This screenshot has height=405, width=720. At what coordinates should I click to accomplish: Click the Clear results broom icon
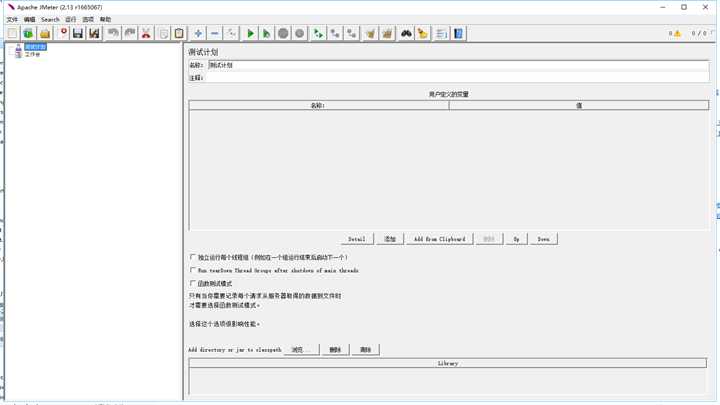click(371, 34)
